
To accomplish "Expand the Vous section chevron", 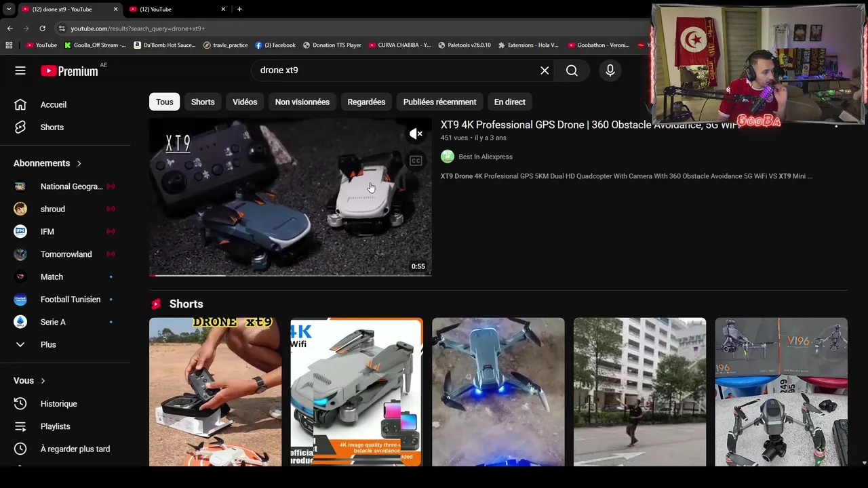I will (x=43, y=381).
